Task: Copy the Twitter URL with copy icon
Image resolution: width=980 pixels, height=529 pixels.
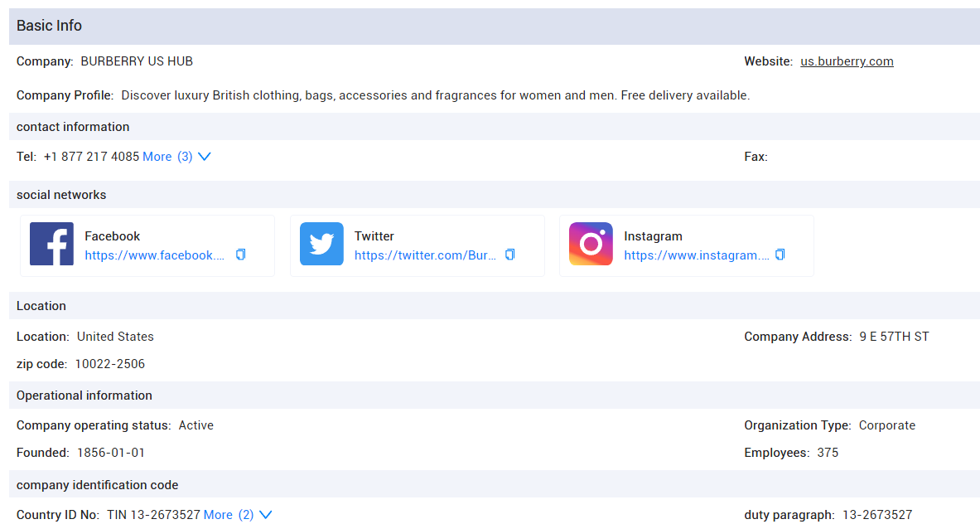Action: tap(510, 255)
